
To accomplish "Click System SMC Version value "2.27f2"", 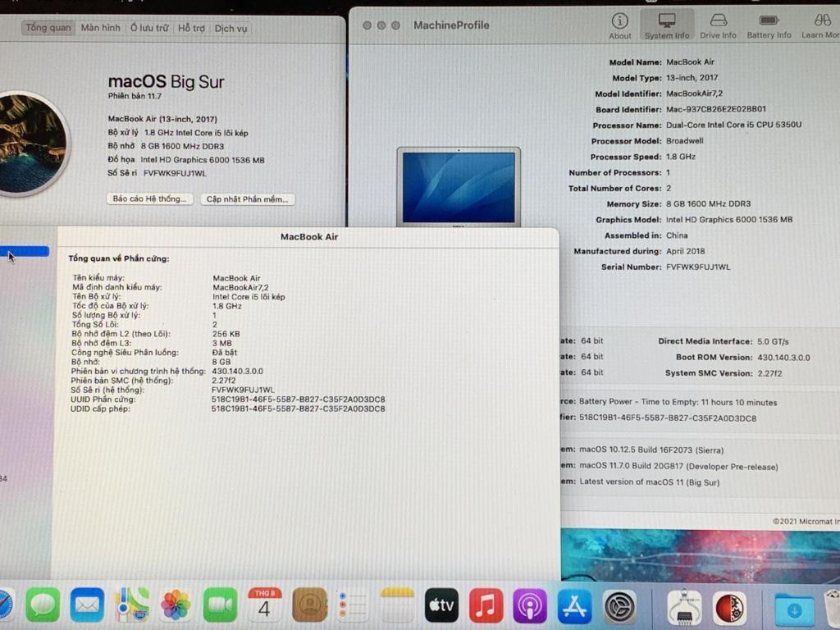I will 769,373.
